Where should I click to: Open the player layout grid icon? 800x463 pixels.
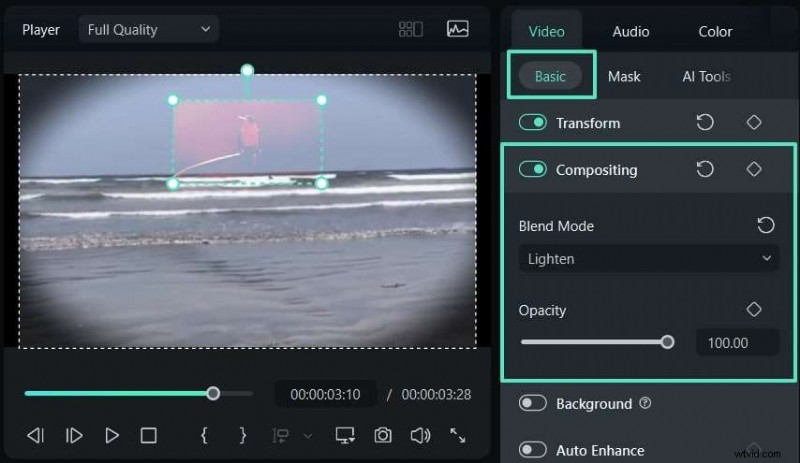(x=411, y=29)
